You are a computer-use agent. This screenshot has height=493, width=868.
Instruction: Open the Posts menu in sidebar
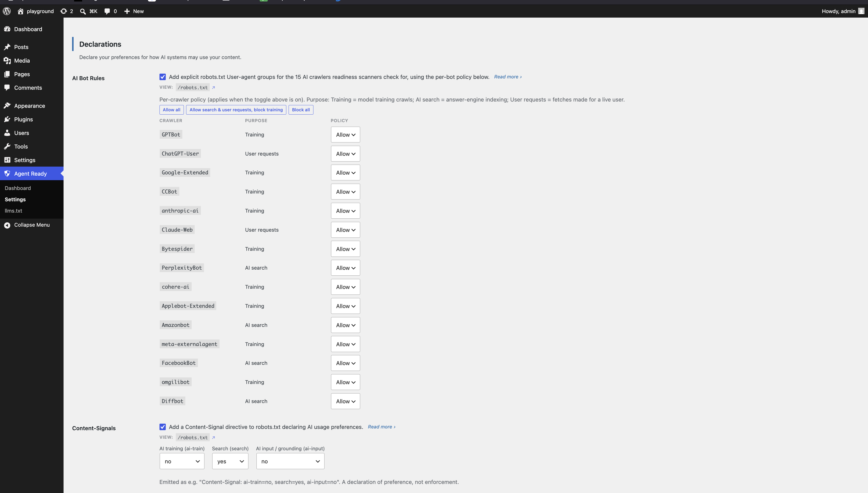(x=32, y=47)
